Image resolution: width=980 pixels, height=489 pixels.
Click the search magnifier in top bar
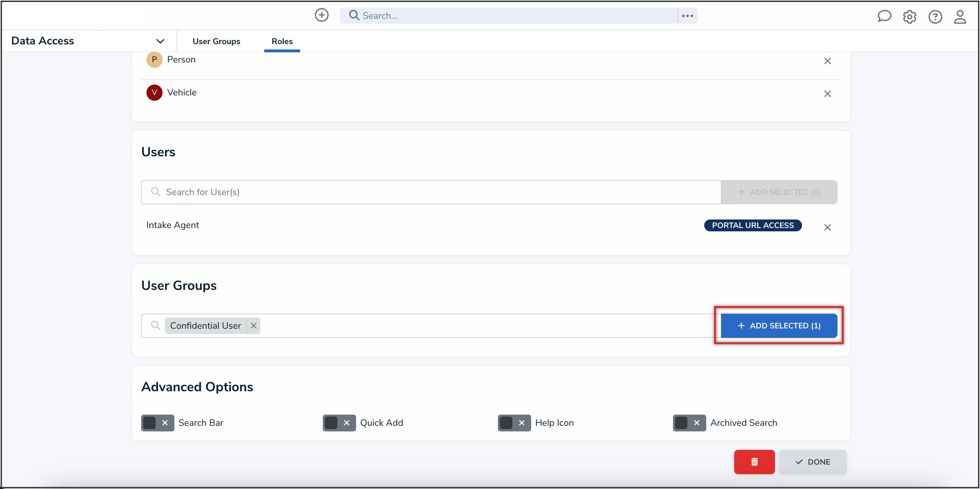click(354, 15)
